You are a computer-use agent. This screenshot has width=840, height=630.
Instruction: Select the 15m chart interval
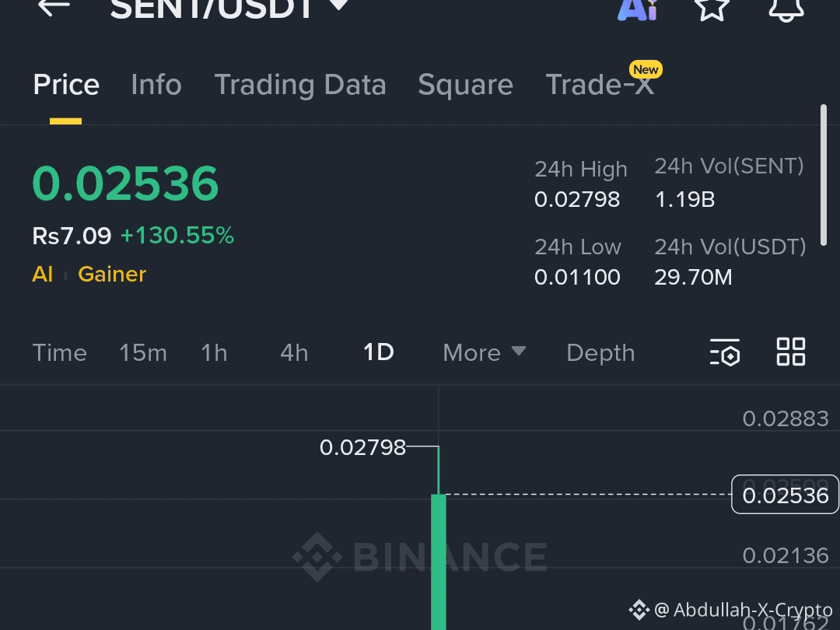(x=143, y=352)
